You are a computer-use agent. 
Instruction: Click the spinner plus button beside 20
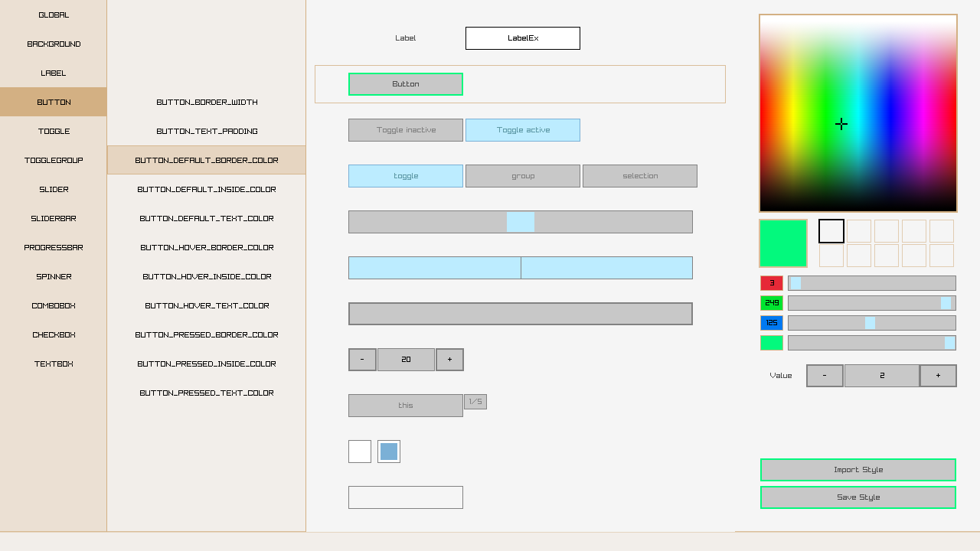point(449,360)
